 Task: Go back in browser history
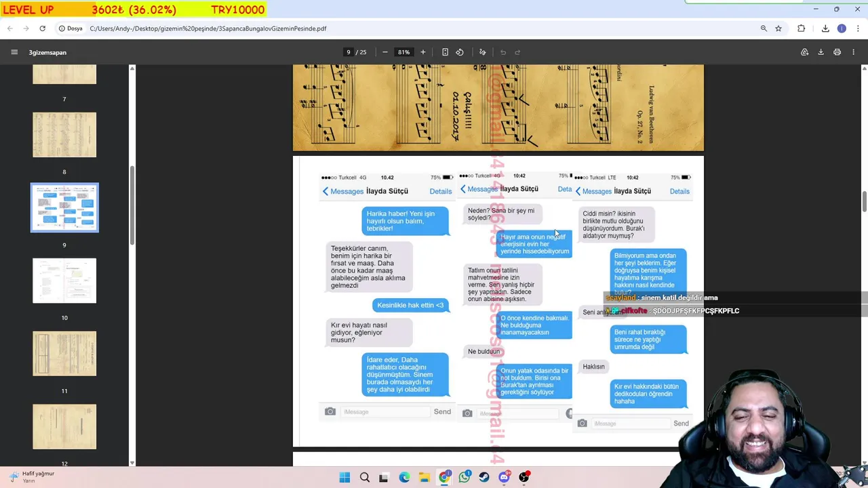(10, 28)
